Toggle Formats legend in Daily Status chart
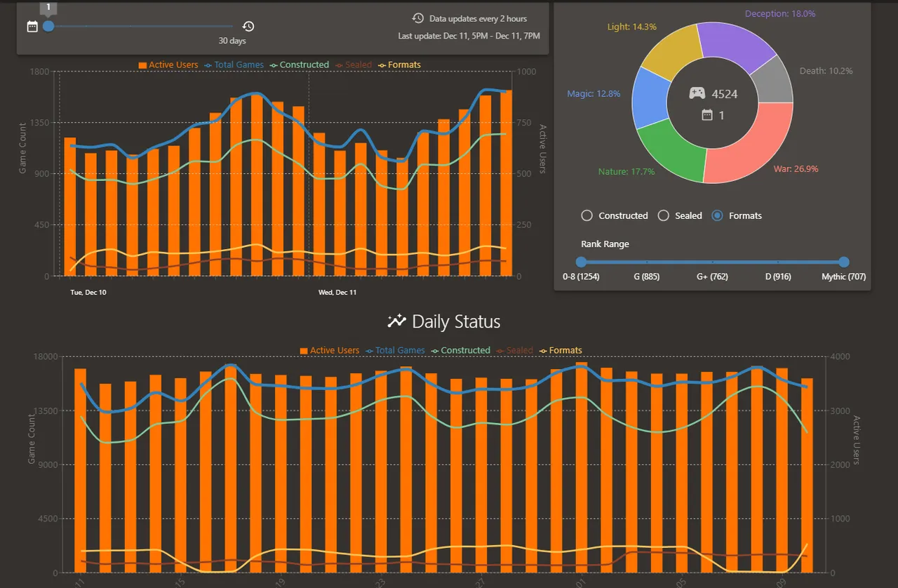 [561, 350]
